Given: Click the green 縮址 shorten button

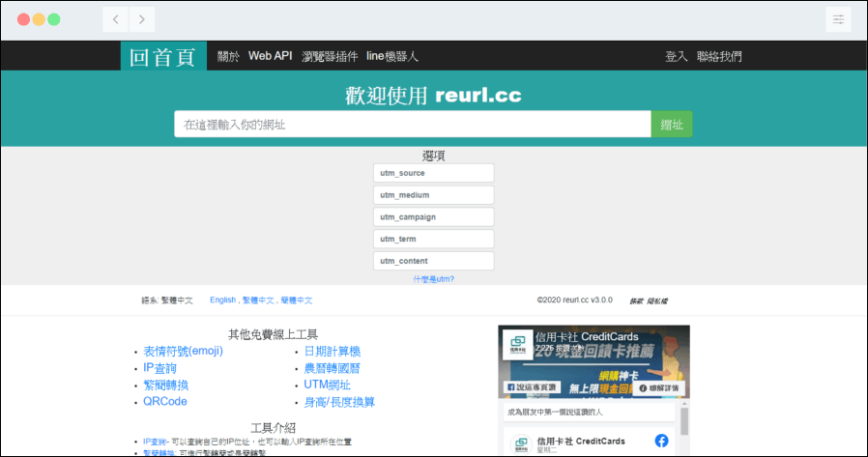Looking at the screenshot, I should coord(672,124).
